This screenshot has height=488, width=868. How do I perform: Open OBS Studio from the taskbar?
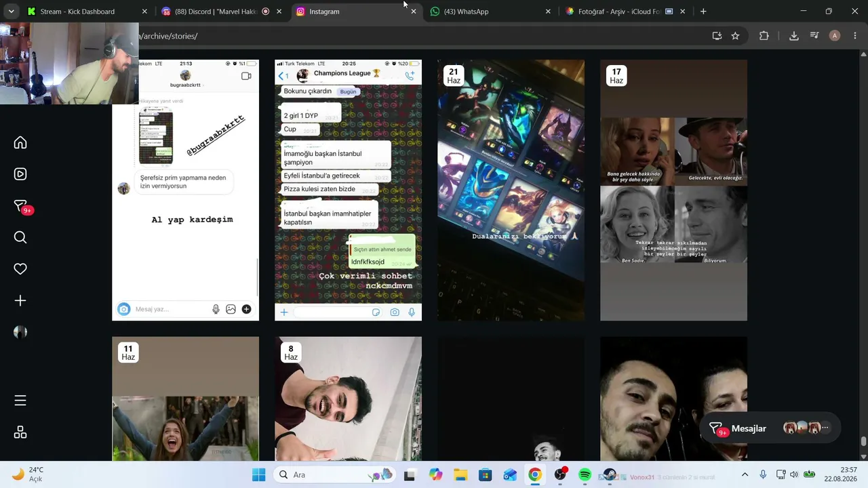[560, 475]
